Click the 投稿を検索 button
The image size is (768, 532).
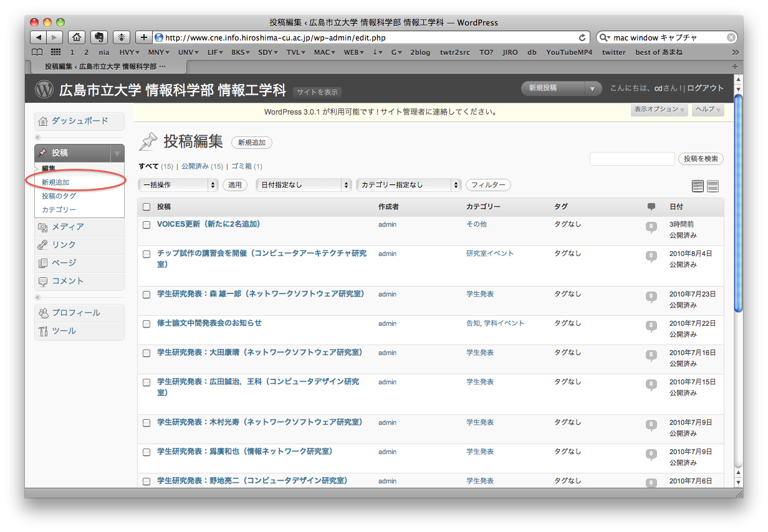click(x=701, y=159)
